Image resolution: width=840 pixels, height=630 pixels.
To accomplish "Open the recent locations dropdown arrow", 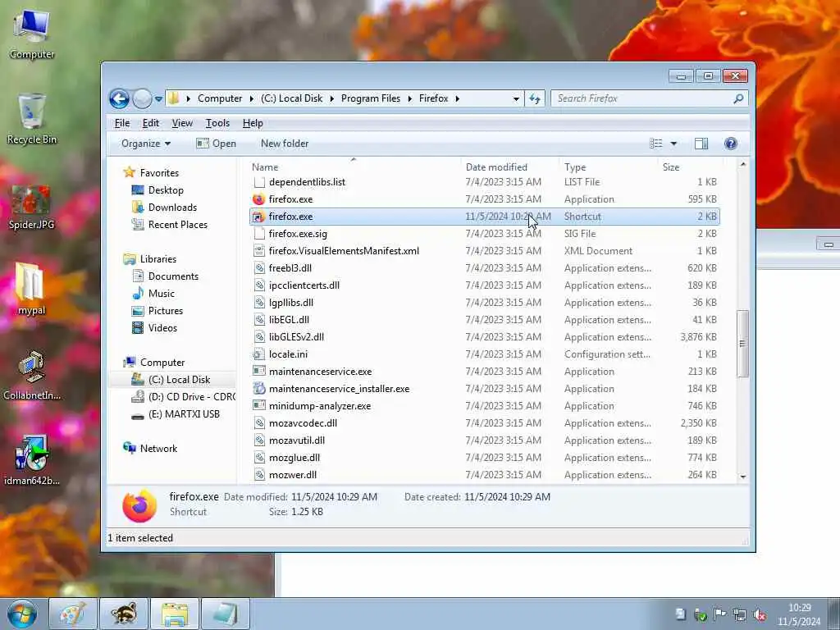I will coord(158,99).
